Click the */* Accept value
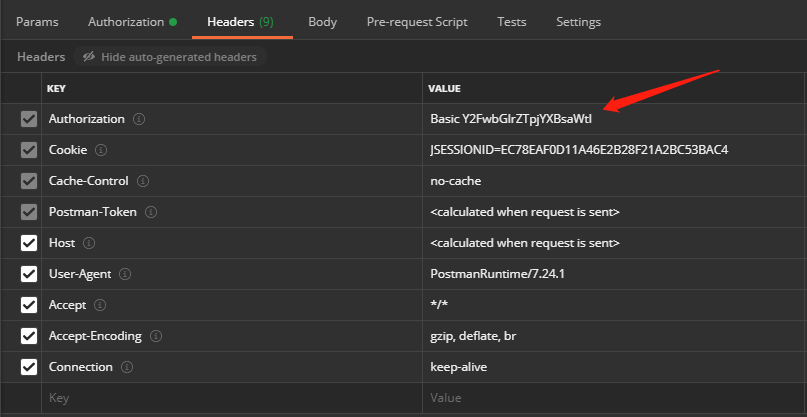The width and height of the screenshot is (807, 417). point(440,305)
